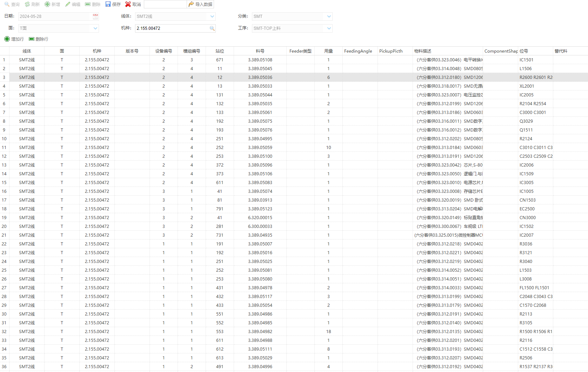This screenshot has width=588, height=372.
Task: Click into the 机种 input field
Action: pyautogui.click(x=172, y=28)
